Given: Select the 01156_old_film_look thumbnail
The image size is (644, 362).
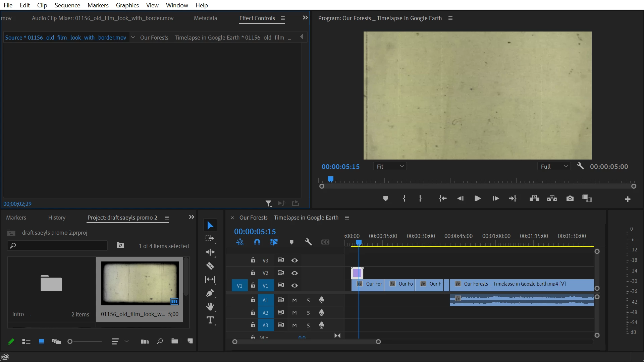Looking at the screenshot, I should coord(140,284).
